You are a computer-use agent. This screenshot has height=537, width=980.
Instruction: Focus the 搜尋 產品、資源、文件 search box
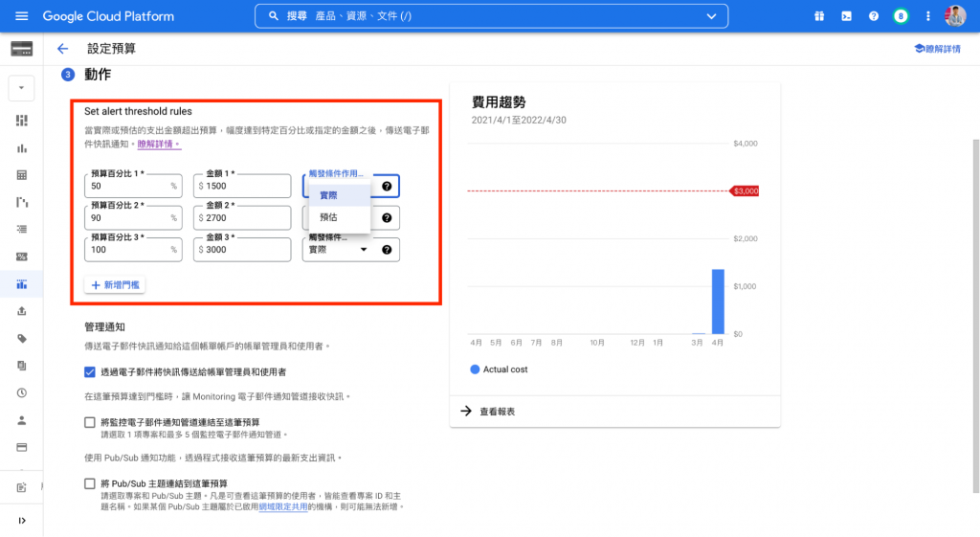(491, 16)
